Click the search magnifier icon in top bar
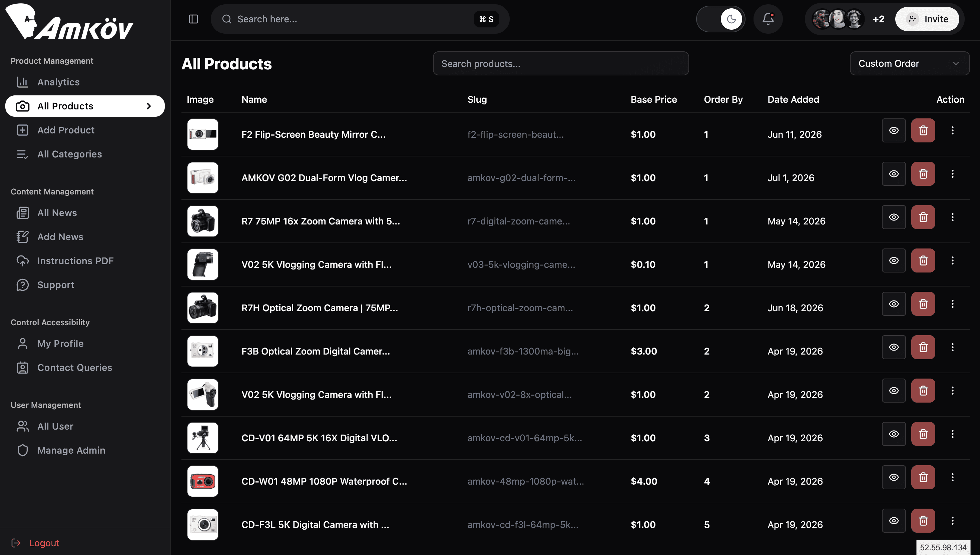 point(227,19)
